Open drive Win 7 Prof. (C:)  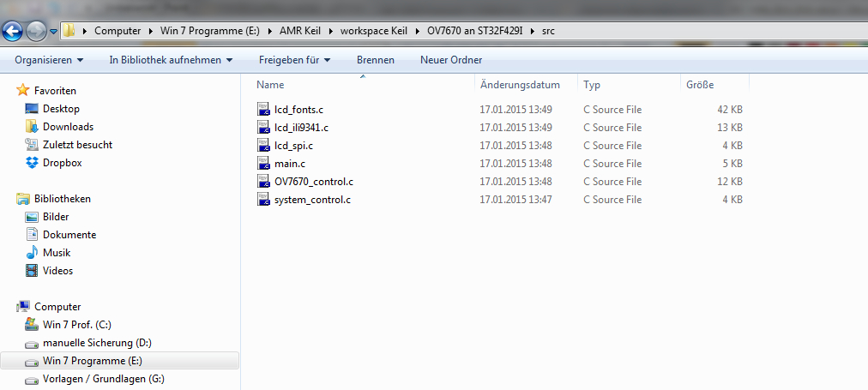(77, 325)
